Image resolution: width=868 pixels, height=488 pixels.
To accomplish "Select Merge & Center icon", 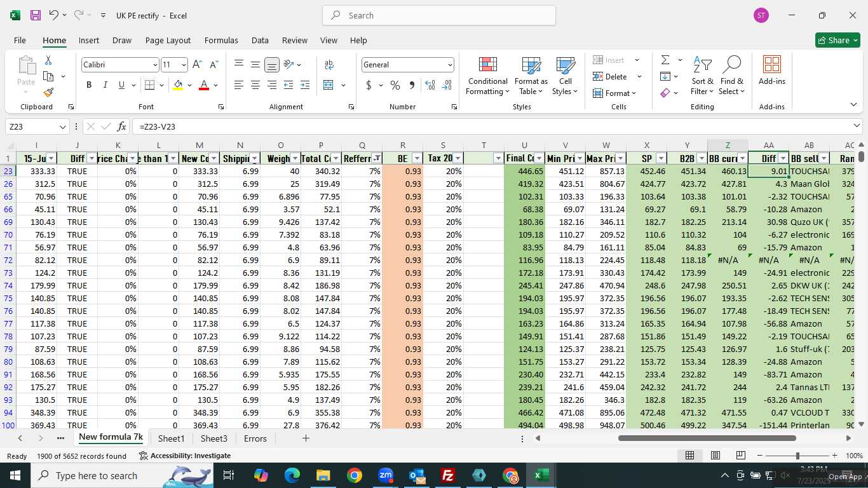I will pos(329,85).
